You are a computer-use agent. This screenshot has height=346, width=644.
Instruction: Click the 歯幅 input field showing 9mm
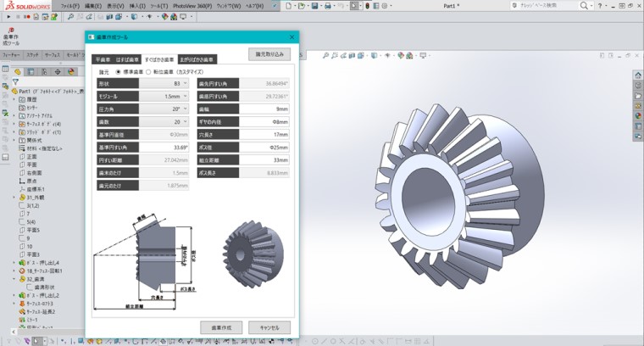pyautogui.click(x=264, y=109)
